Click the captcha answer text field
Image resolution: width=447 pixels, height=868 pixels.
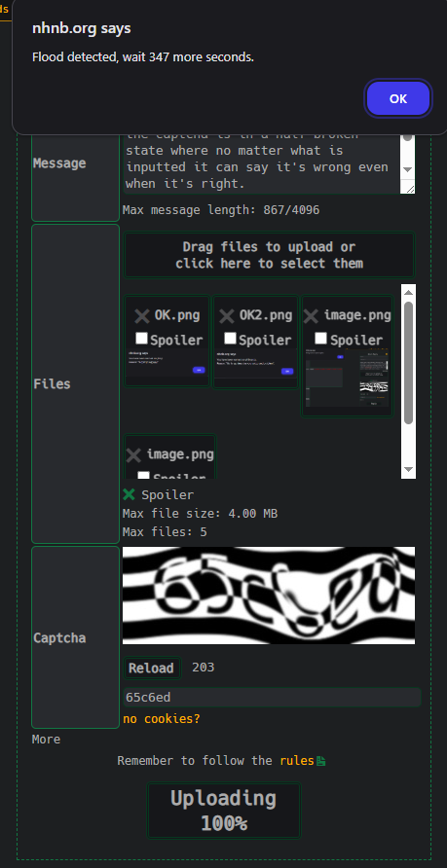272,697
